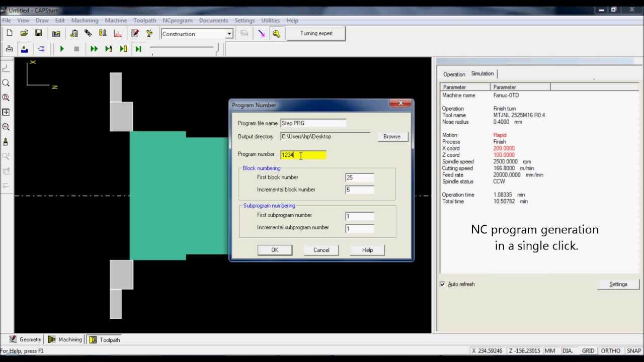
Task: Click the First subprogram number field
Action: point(360,216)
